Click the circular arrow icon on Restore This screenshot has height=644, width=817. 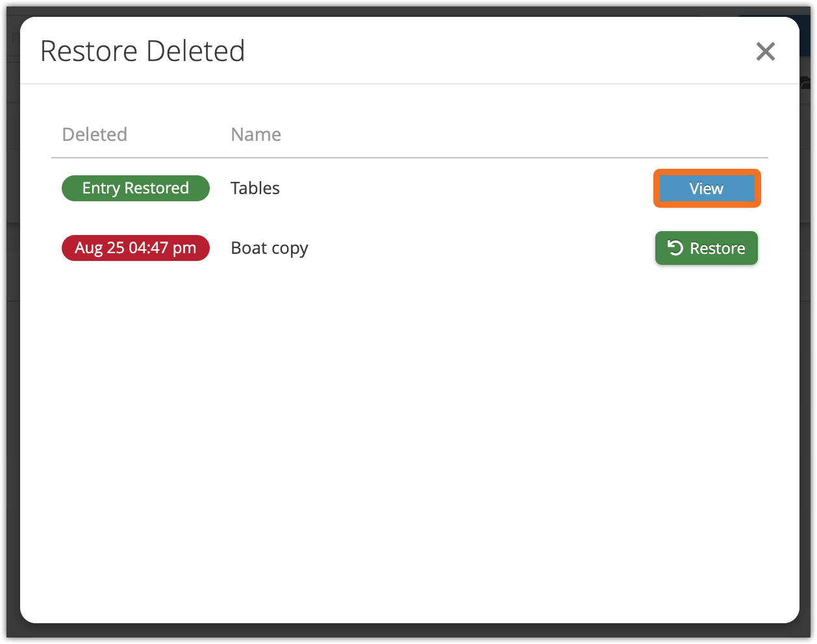[x=675, y=248]
